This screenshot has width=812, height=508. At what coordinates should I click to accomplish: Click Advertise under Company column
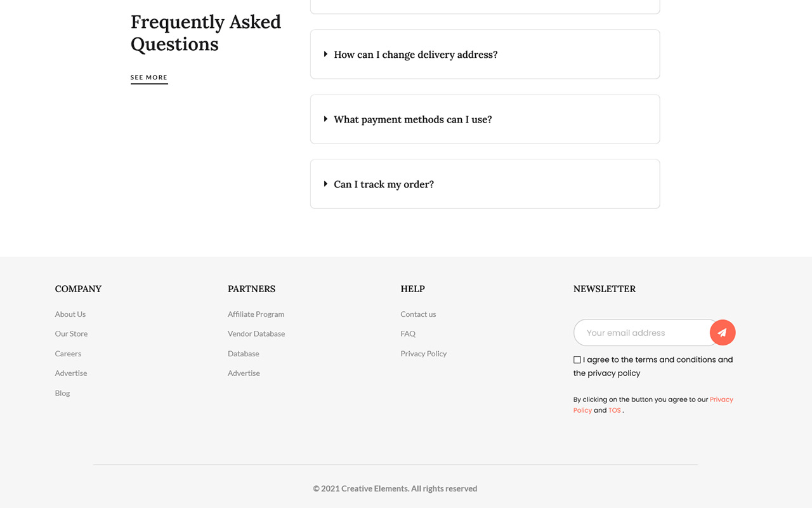pyautogui.click(x=71, y=373)
